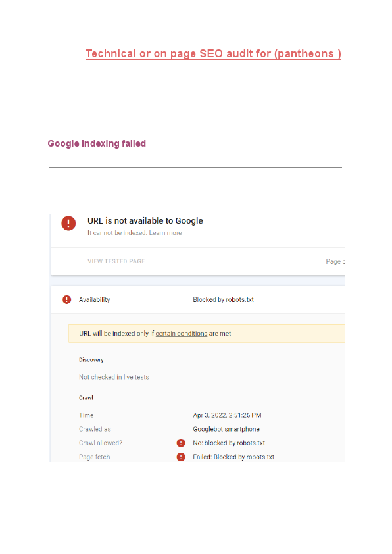Image resolution: width=392 pixels, height=554 pixels.
Task: Open the "certain conditions" link
Action: tap(181, 333)
